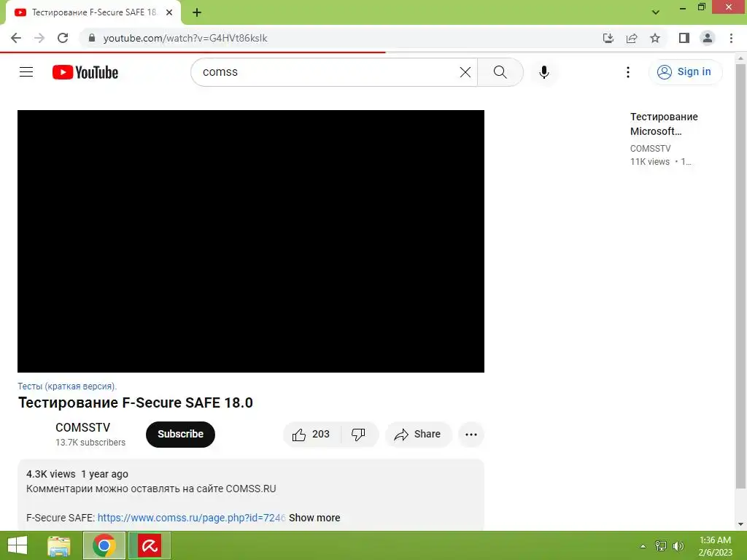Click the taskbar clock 1:36 AM
Screen dimensions: 747x560
(x=715, y=546)
